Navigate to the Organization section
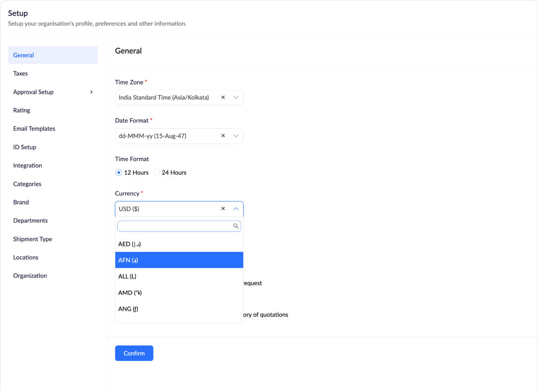 (x=30, y=276)
